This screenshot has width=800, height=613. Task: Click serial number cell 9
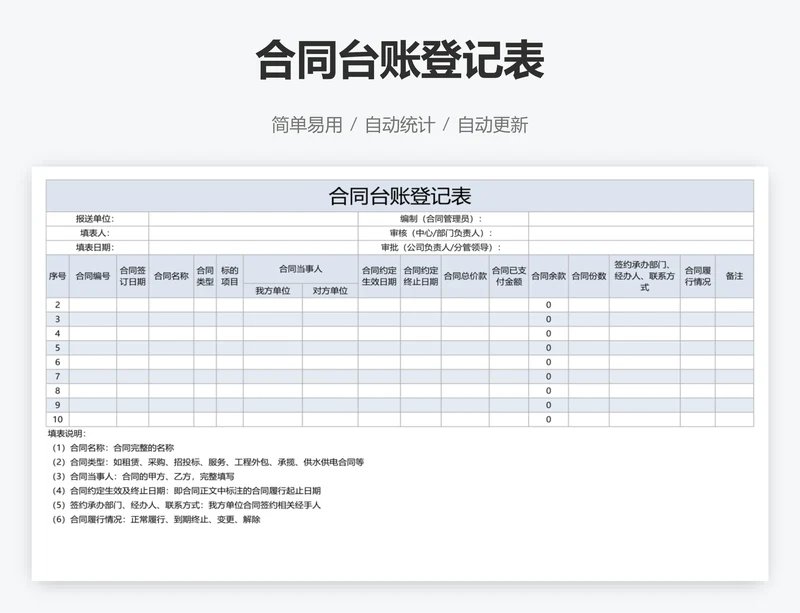pos(58,405)
